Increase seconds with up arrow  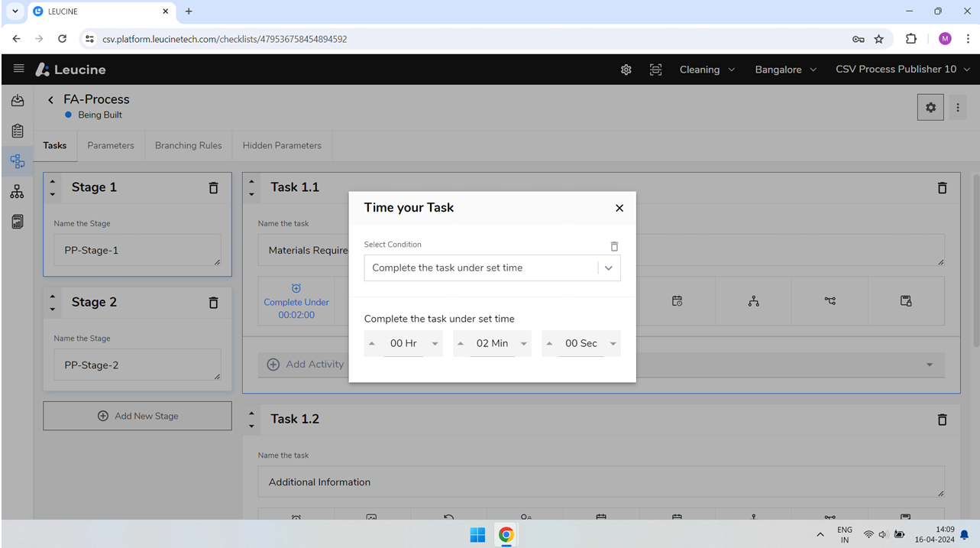click(549, 344)
